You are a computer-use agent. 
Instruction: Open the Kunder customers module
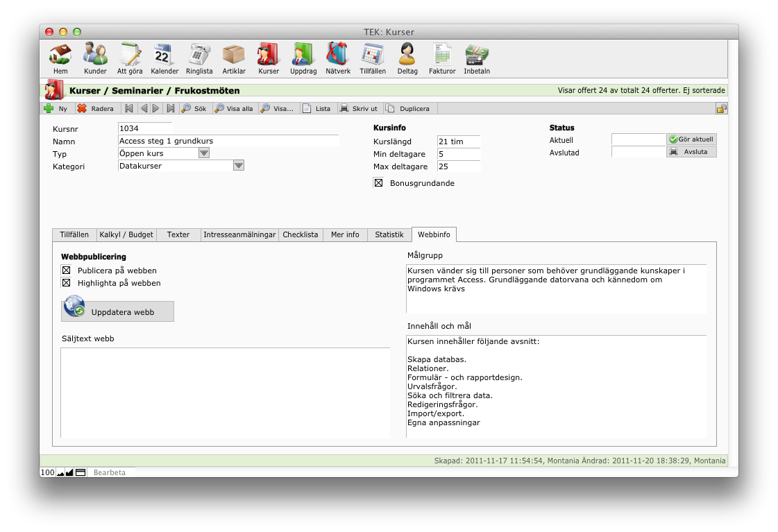click(95, 55)
